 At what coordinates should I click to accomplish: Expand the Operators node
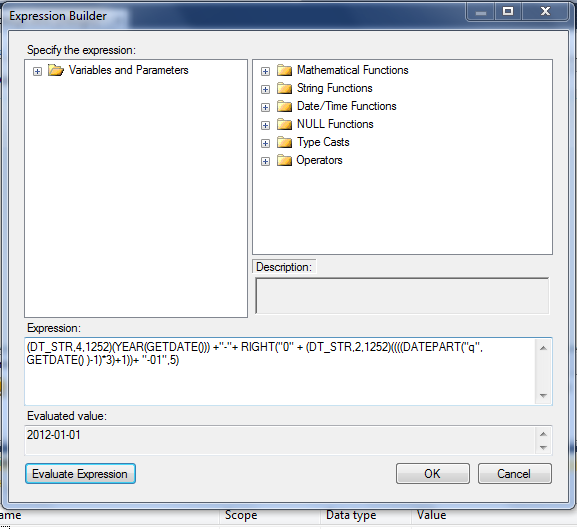tap(265, 161)
